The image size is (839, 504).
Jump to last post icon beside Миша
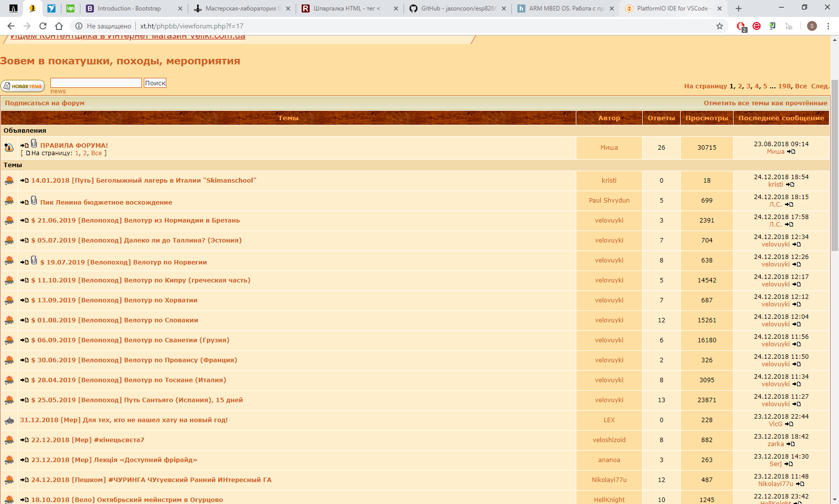[791, 152]
